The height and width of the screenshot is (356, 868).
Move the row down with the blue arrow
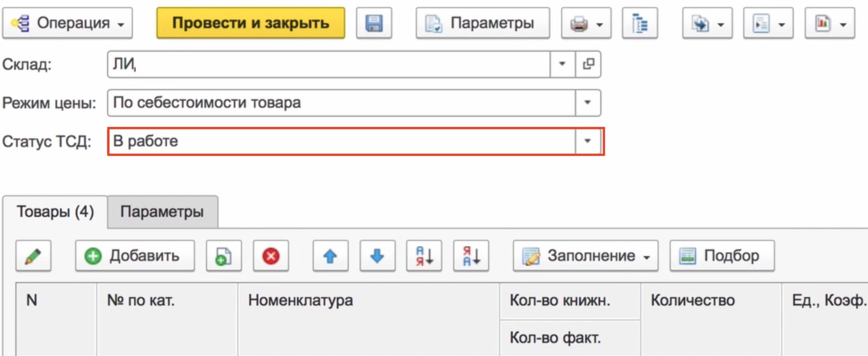[377, 256]
